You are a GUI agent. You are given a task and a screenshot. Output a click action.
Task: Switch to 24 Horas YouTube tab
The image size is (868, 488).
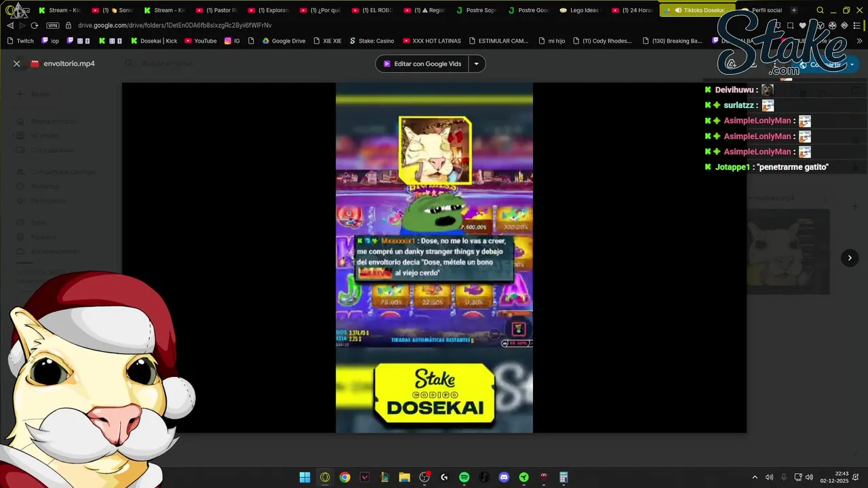[x=632, y=10]
